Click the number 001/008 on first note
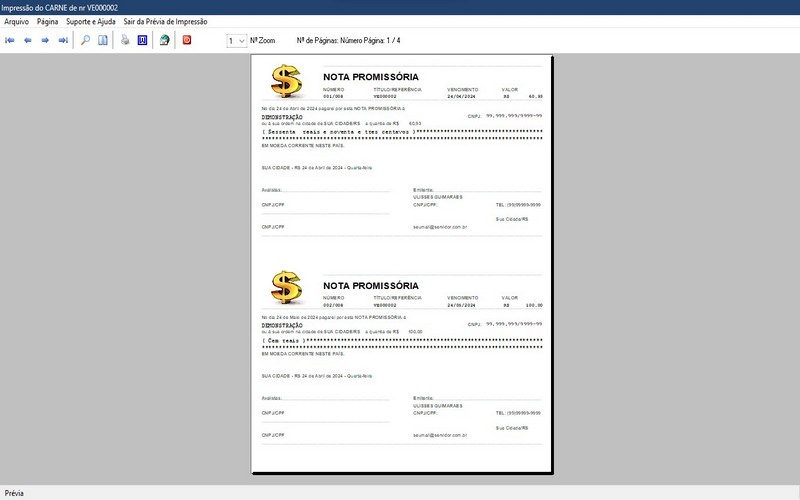Image resolution: width=800 pixels, height=500 pixels. (x=333, y=96)
